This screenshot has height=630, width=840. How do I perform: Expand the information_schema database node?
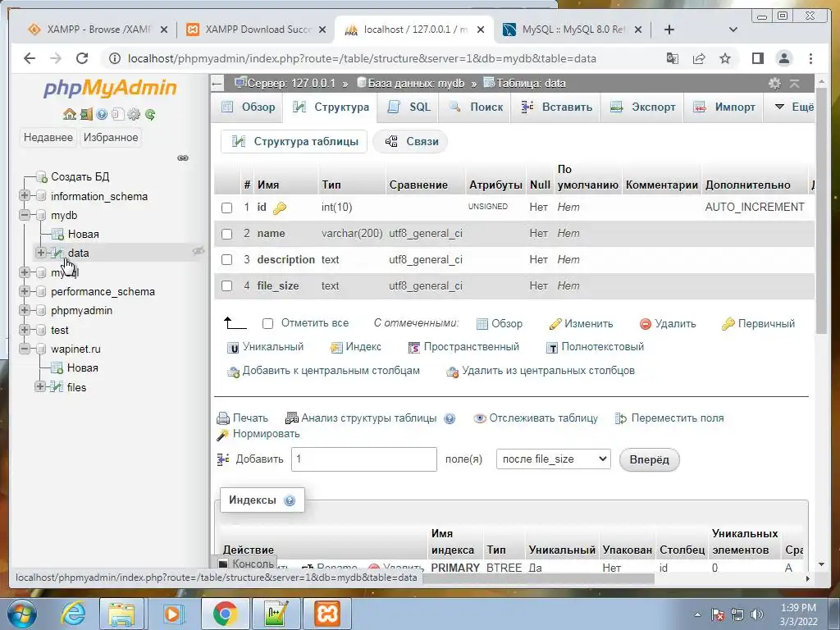(x=24, y=195)
